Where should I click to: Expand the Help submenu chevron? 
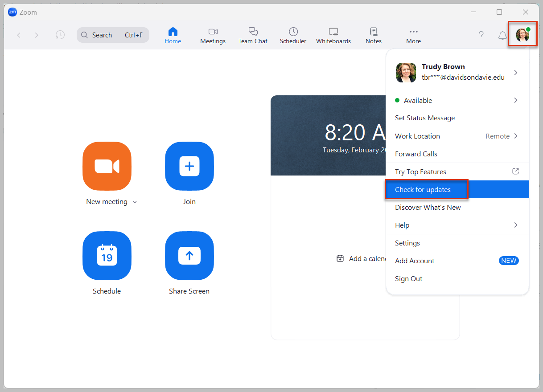tap(516, 225)
